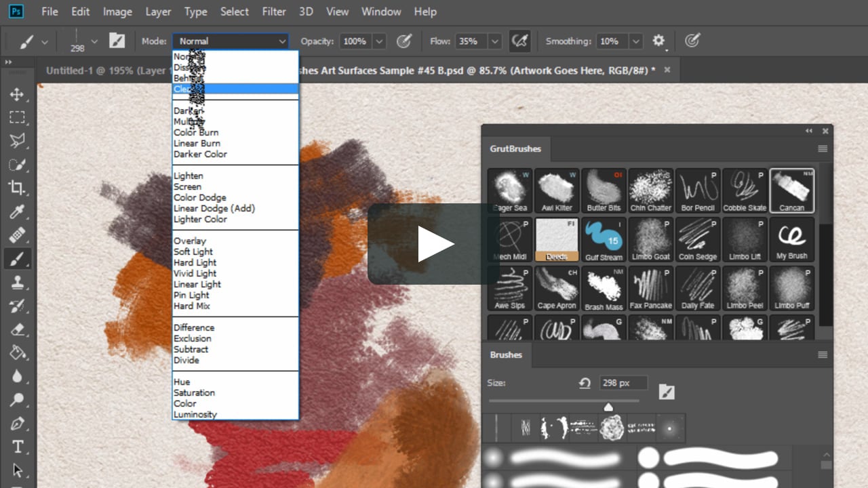Select the Crop tool
Screen dimensions: 868x488
[18, 188]
